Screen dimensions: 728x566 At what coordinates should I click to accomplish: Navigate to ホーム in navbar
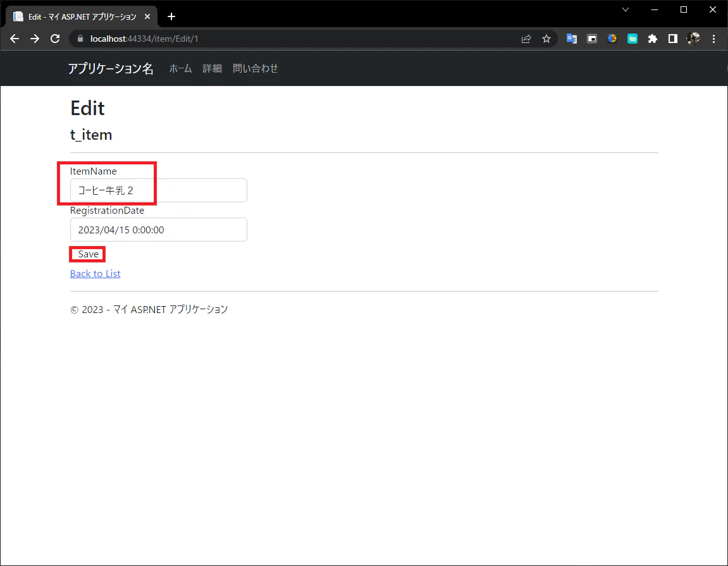[x=180, y=68]
